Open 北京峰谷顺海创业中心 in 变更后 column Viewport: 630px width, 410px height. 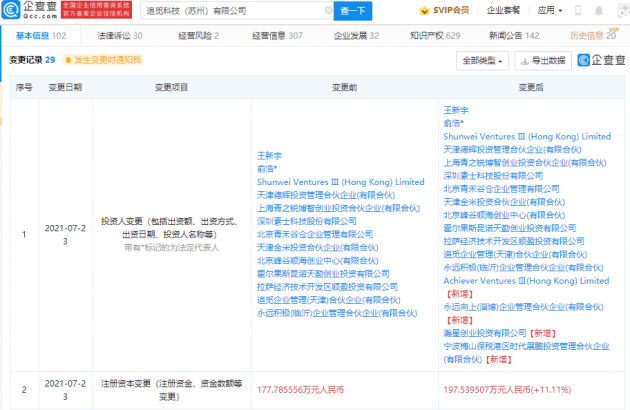coord(504,215)
